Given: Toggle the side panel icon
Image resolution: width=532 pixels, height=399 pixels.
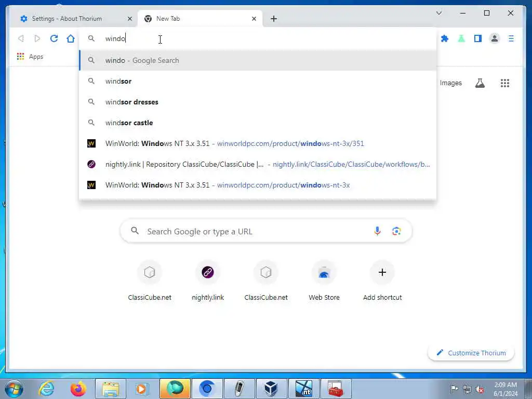Looking at the screenshot, I should coord(478,38).
